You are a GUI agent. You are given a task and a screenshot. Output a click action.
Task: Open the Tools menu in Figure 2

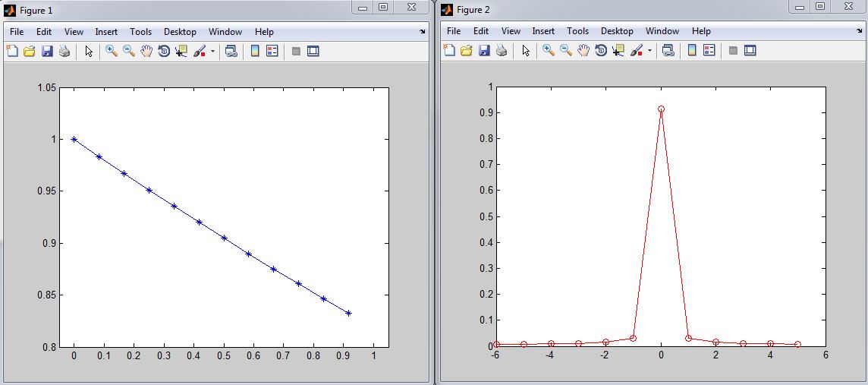coord(577,32)
